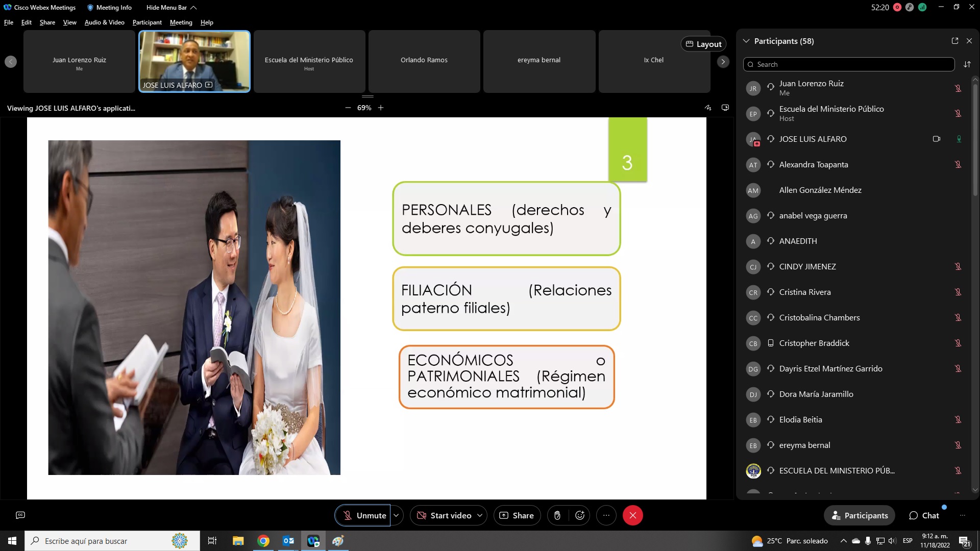Image resolution: width=980 pixels, height=551 pixels.
Task: Collapse the Participants (58) panel header
Action: pyautogui.click(x=746, y=41)
